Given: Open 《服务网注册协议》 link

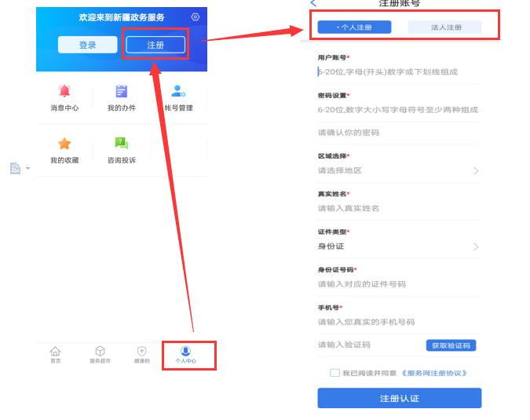Looking at the screenshot, I should [x=434, y=373].
